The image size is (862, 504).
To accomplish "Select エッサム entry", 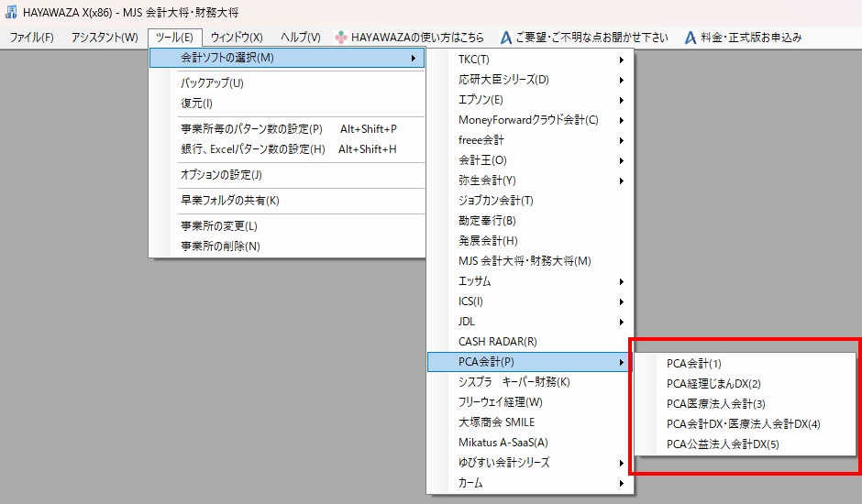I will point(530,281).
